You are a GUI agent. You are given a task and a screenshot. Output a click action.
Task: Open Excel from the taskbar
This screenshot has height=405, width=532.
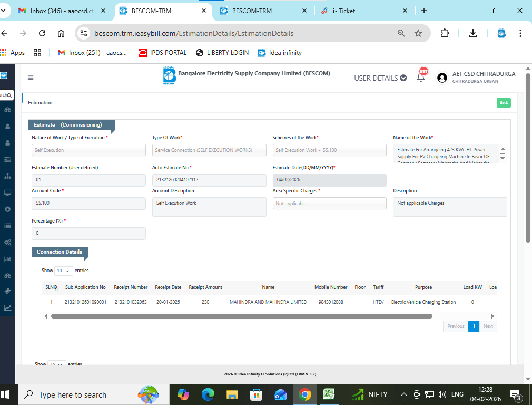pos(329,394)
